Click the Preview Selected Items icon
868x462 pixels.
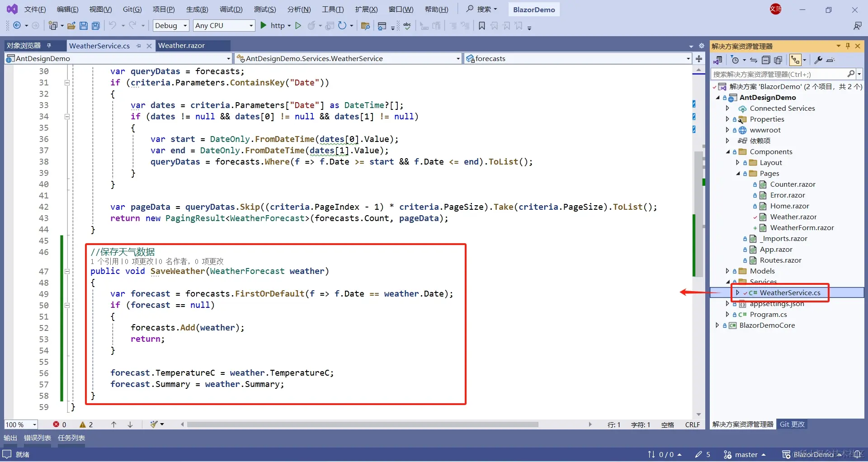point(830,60)
